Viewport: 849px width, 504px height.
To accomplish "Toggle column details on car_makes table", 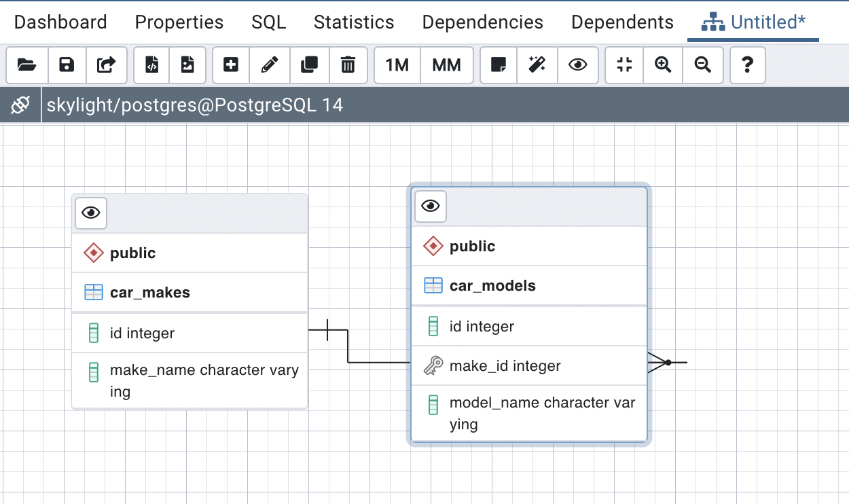I will coord(91,213).
